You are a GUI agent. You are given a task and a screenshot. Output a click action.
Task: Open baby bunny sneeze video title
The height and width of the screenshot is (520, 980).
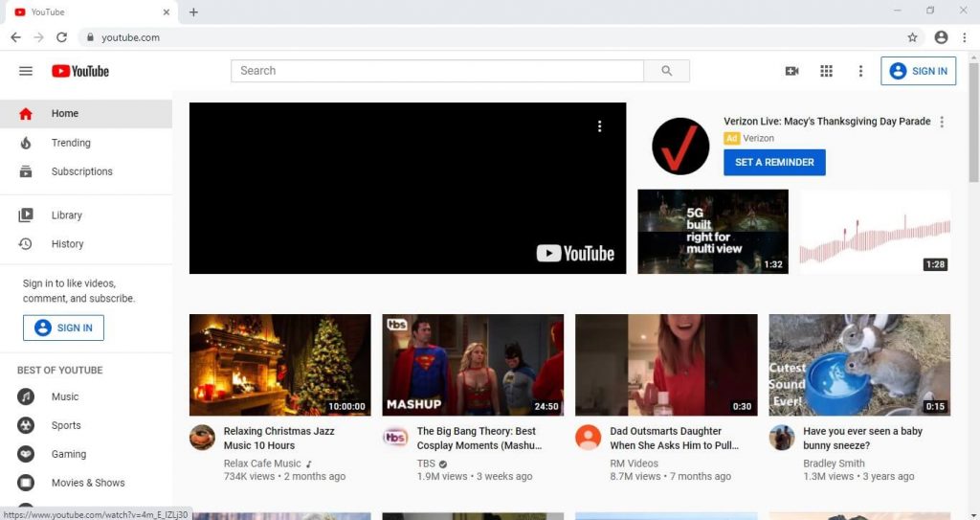pyautogui.click(x=862, y=438)
